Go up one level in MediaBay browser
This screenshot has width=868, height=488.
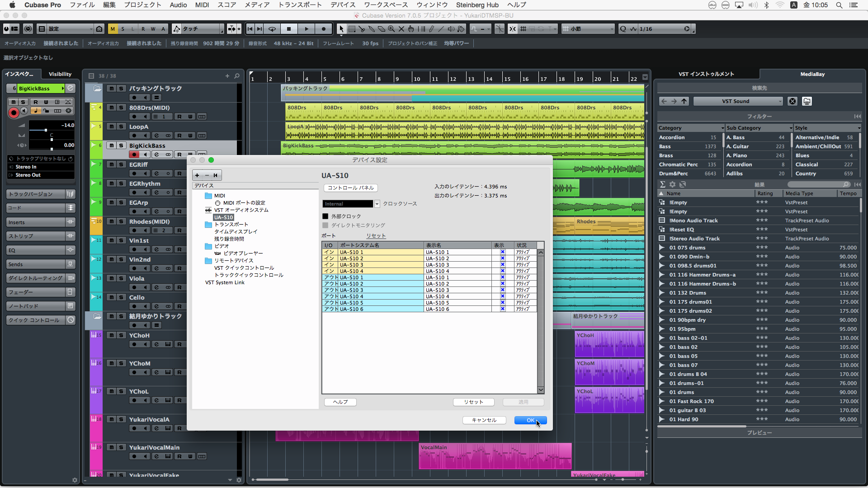point(684,101)
